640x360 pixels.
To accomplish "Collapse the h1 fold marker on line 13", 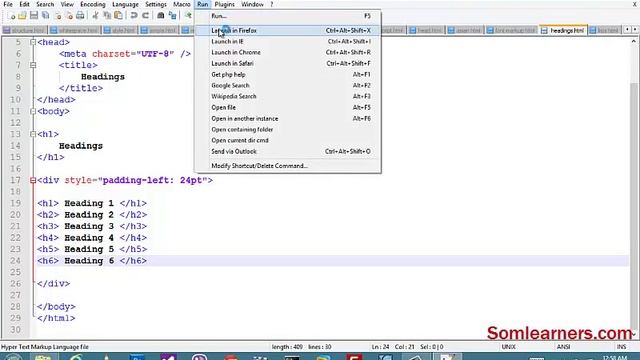I will point(33,134).
